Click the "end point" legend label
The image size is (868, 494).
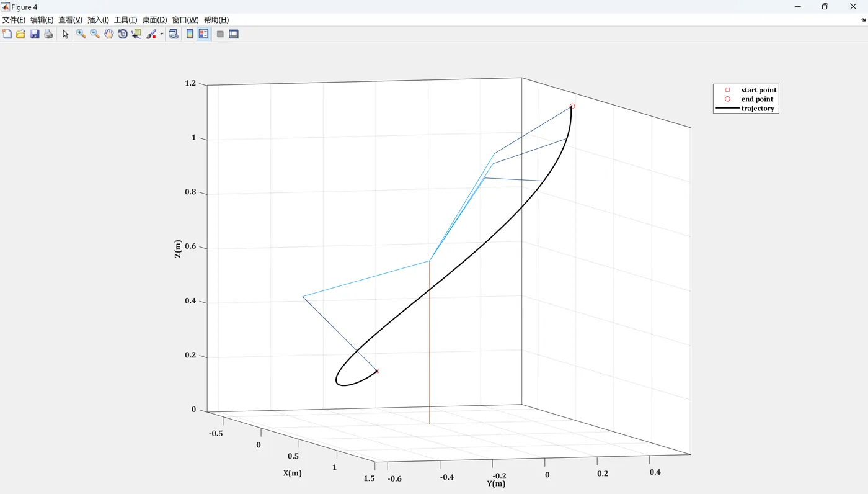coord(757,99)
